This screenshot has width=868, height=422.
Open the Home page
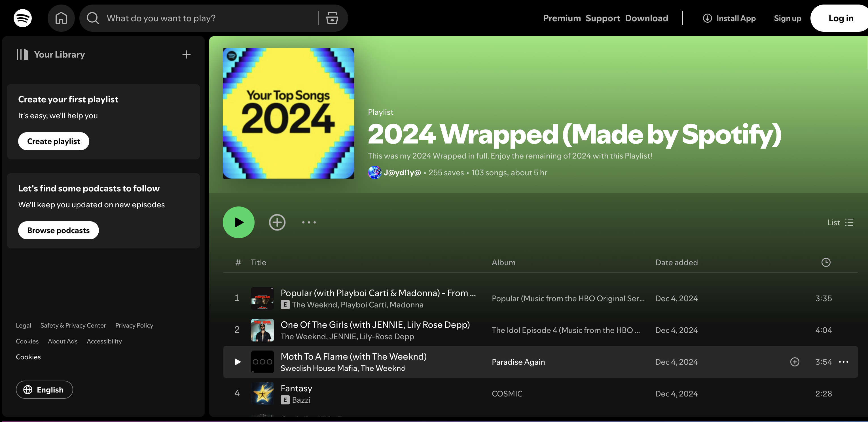(61, 18)
